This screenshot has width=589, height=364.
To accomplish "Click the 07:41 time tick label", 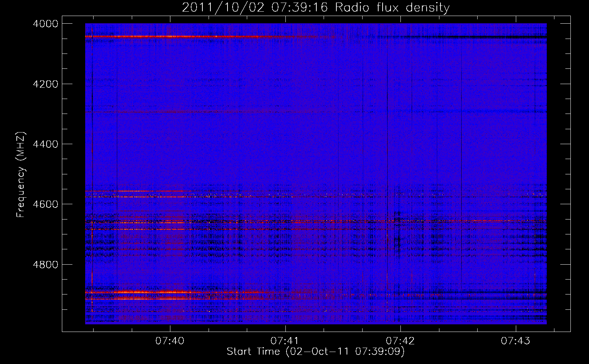I will pyautogui.click(x=285, y=341).
